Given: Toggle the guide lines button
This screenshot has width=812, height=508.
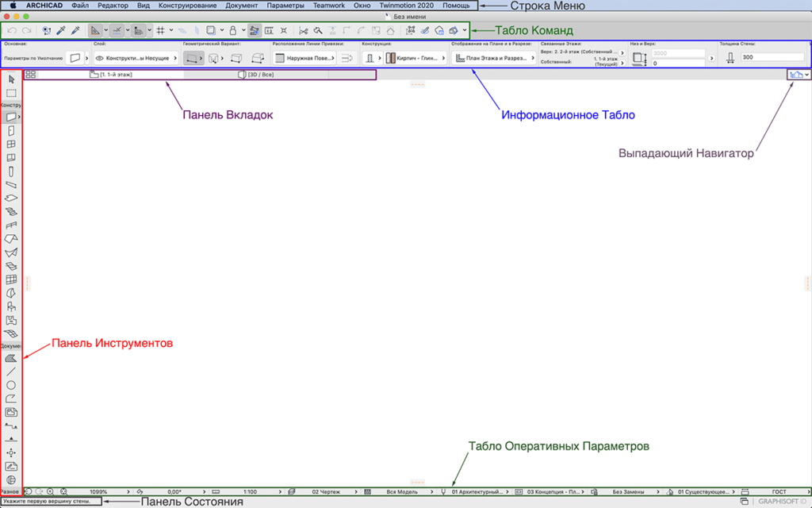Looking at the screenshot, I should [117, 30].
